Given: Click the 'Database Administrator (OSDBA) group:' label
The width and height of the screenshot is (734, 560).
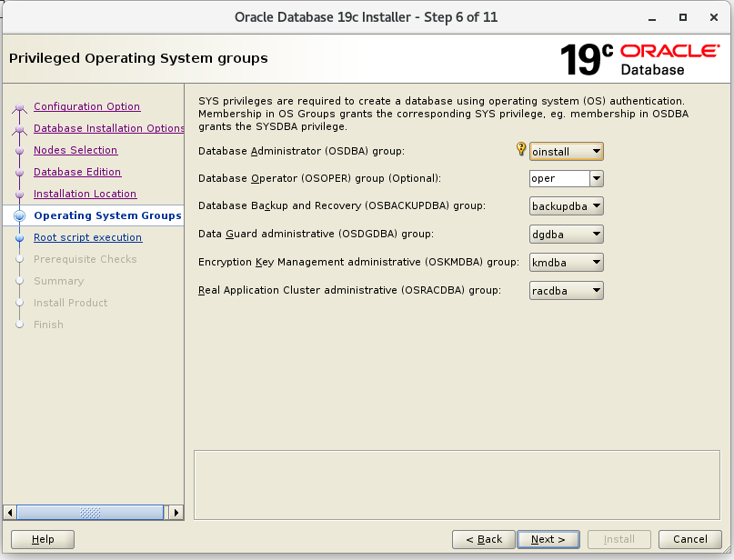Looking at the screenshot, I should tap(301, 151).
